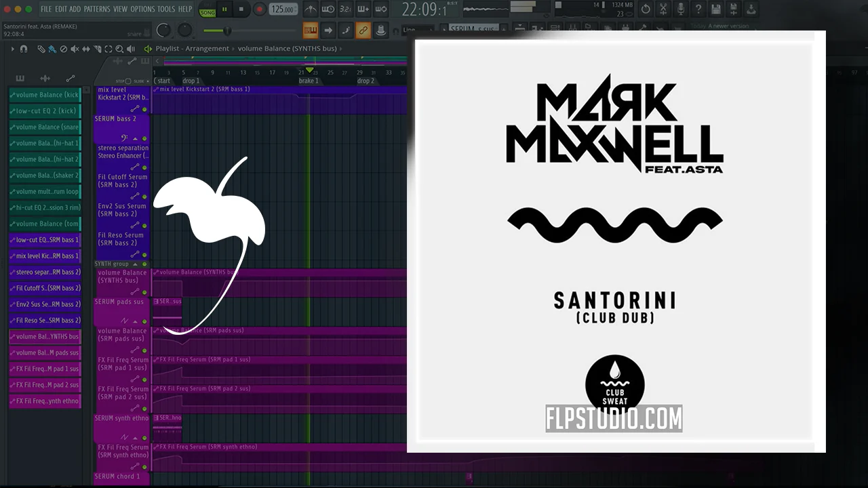Mute the SYNTH group track

point(144,264)
